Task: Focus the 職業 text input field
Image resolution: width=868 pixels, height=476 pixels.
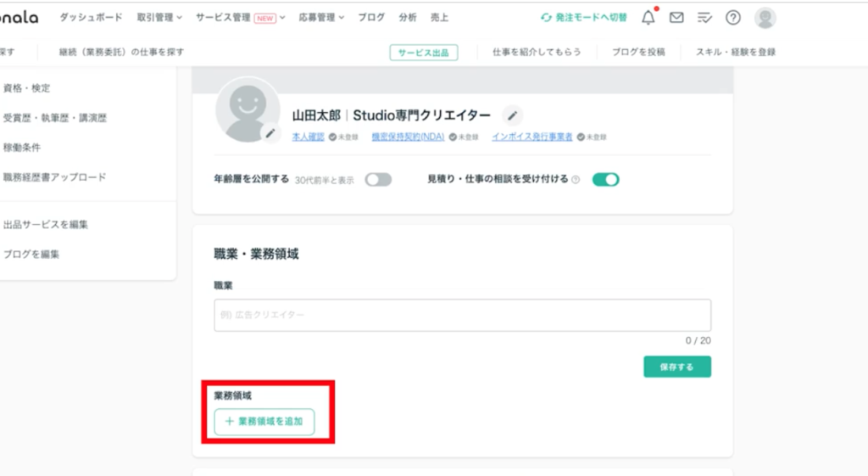Action: [x=462, y=316]
